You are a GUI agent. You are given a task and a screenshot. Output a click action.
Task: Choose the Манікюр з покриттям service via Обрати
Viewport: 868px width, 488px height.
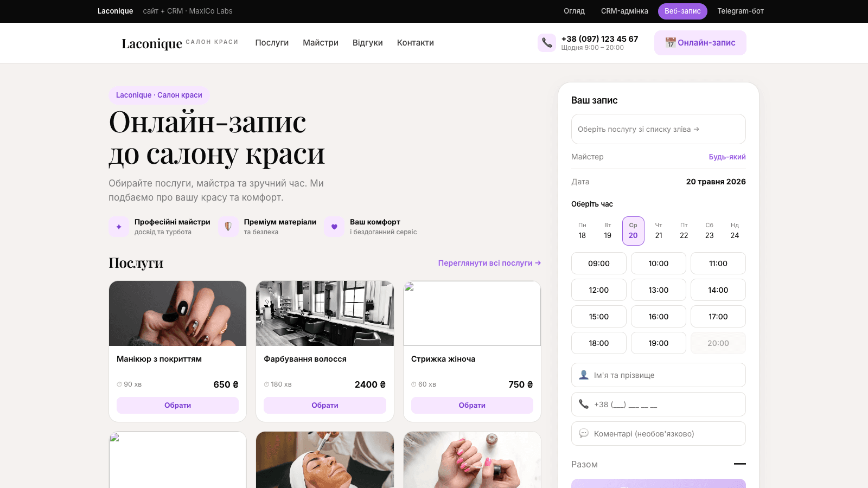click(x=177, y=405)
